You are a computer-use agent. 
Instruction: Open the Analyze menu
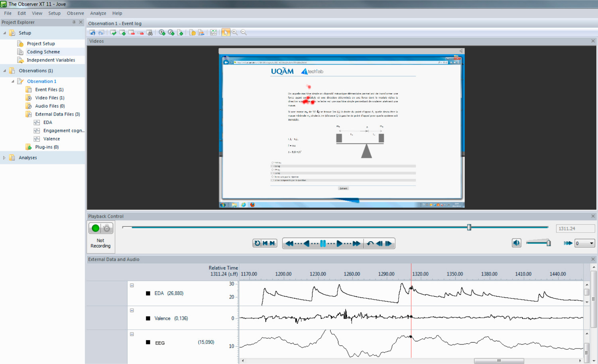(x=98, y=13)
